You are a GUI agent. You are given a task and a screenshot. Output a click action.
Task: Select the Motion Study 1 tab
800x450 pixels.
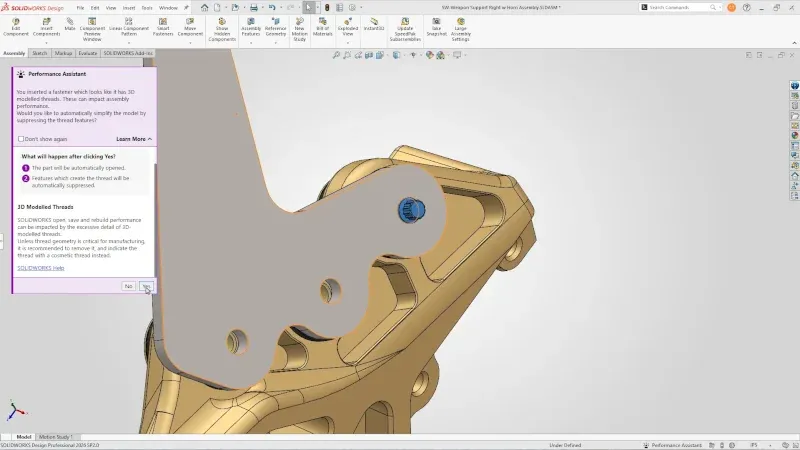[x=56, y=437]
